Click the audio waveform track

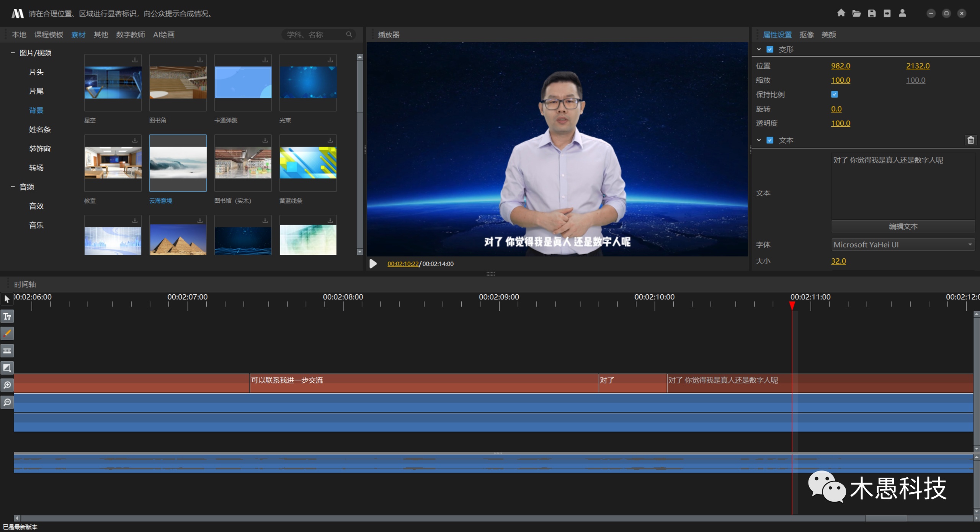493,463
